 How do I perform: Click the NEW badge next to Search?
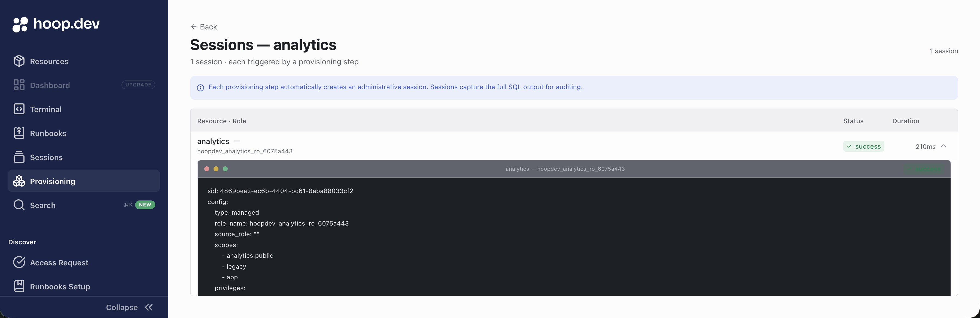pyautogui.click(x=145, y=205)
